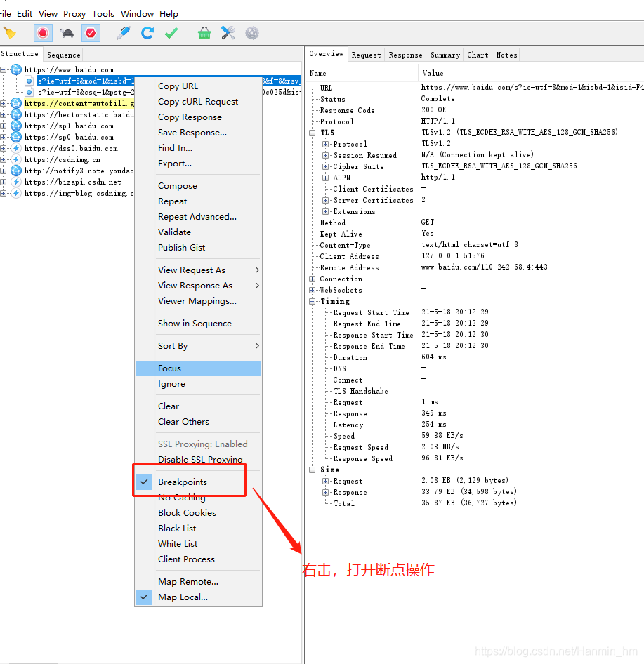Select the https://hectorstatic.baidu host row

[79, 114]
